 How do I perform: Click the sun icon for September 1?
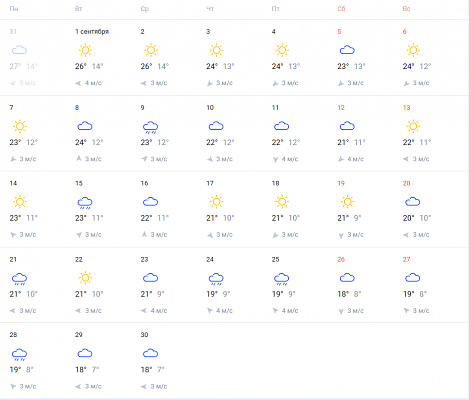click(85, 50)
